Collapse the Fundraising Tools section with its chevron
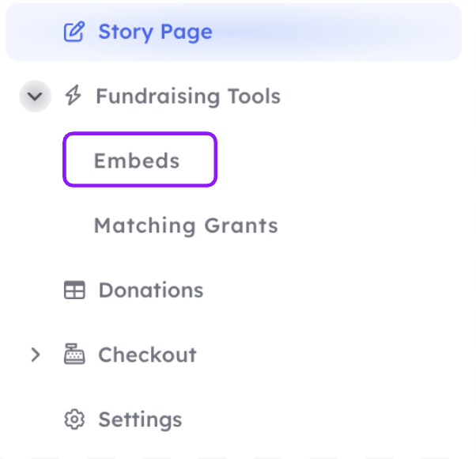 pos(35,97)
